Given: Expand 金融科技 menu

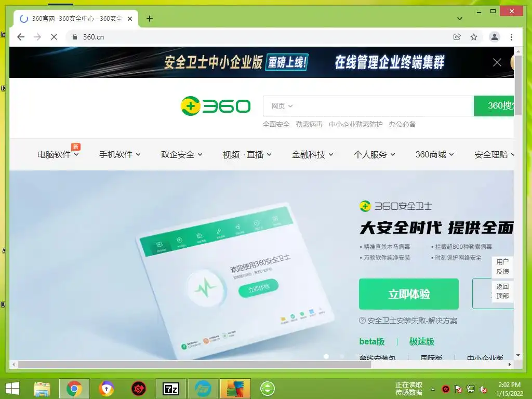Looking at the screenshot, I should 312,154.
